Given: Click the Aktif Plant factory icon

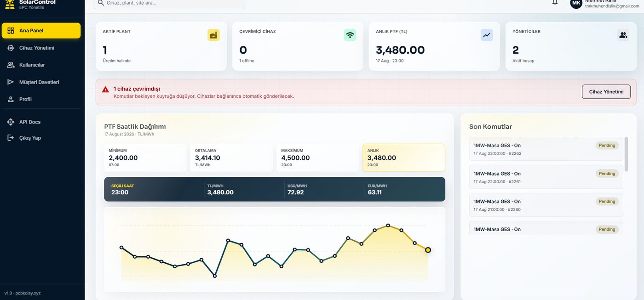Looking at the screenshot, I should (213, 35).
